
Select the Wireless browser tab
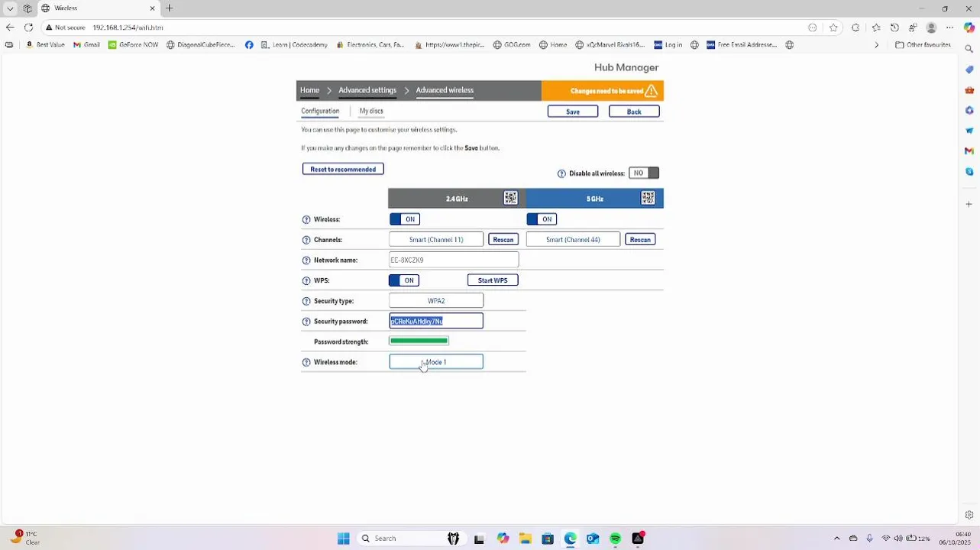click(x=98, y=8)
